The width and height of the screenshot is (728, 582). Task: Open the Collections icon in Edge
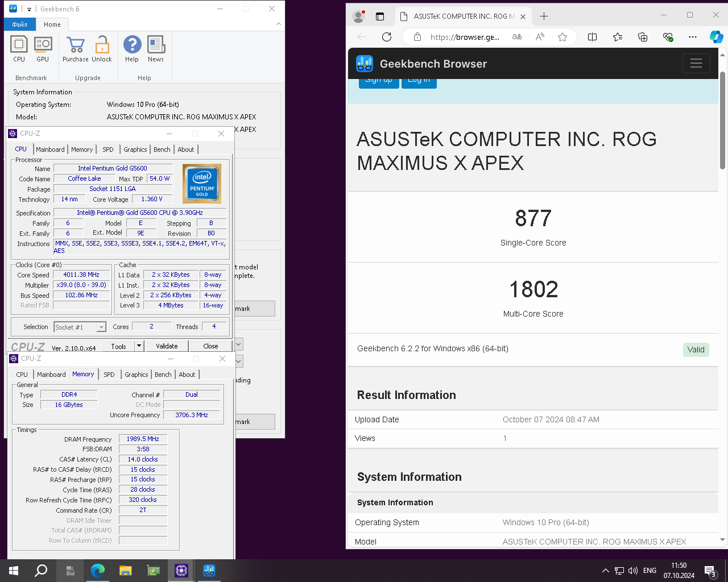coord(643,37)
